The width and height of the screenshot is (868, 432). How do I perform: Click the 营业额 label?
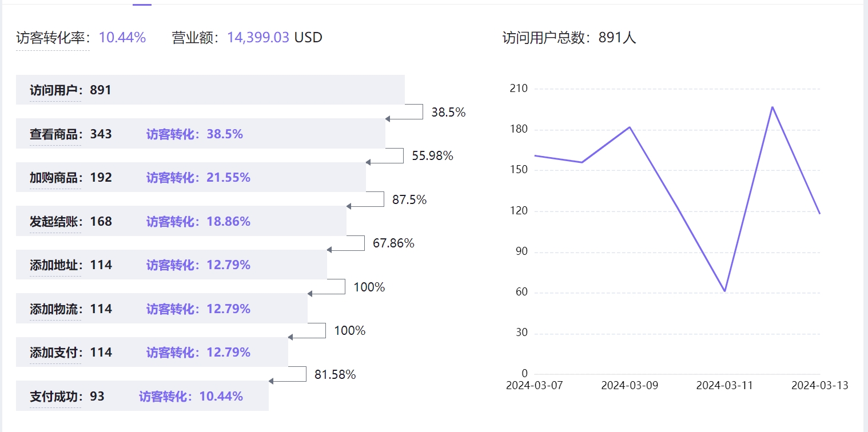pos(194,38)
